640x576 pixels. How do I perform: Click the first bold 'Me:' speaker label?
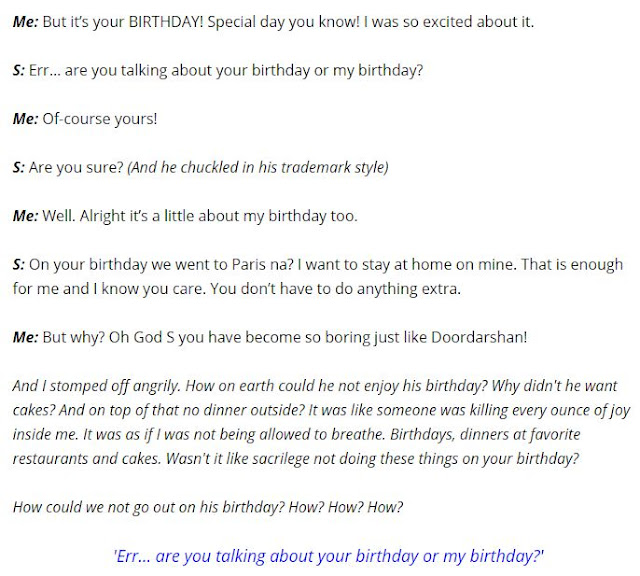pyautogui.click(x=25, y=22)
